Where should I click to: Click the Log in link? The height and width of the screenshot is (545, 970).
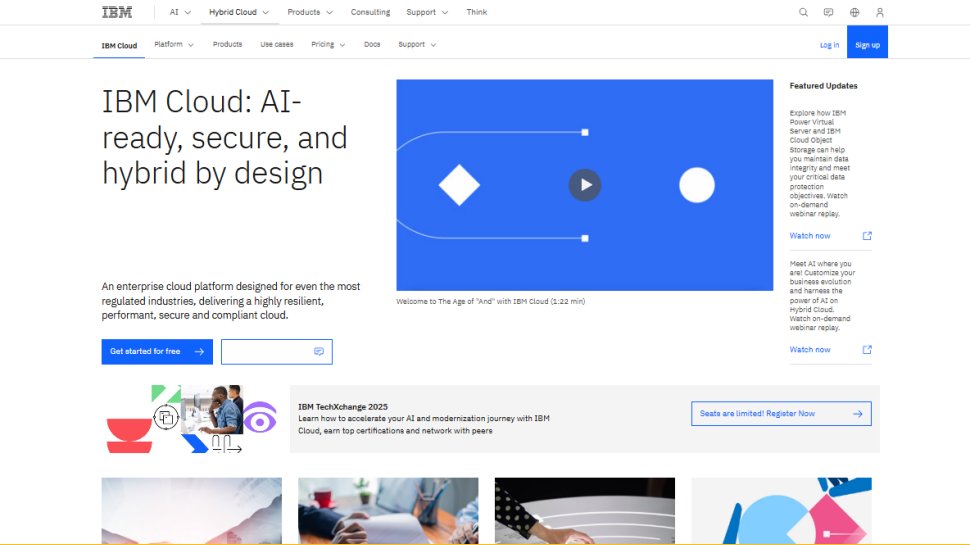tap(830, 45)
